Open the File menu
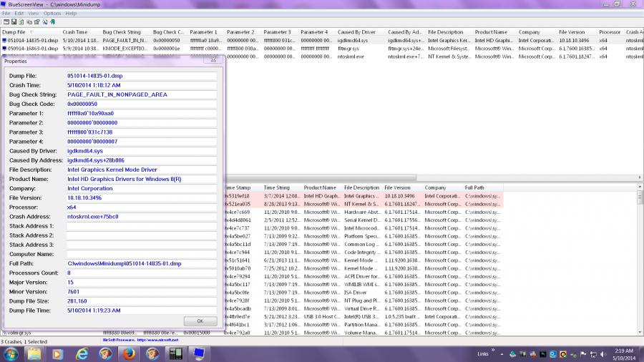 6,14
